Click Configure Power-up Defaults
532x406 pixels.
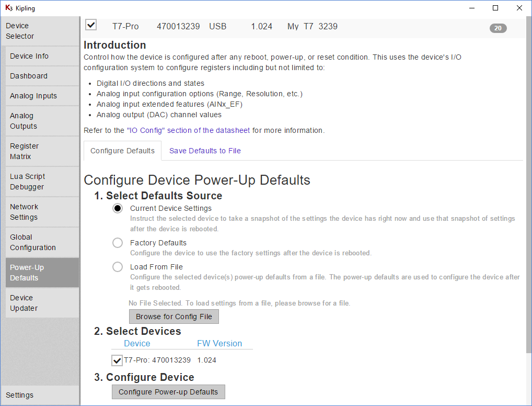(168, 391)
